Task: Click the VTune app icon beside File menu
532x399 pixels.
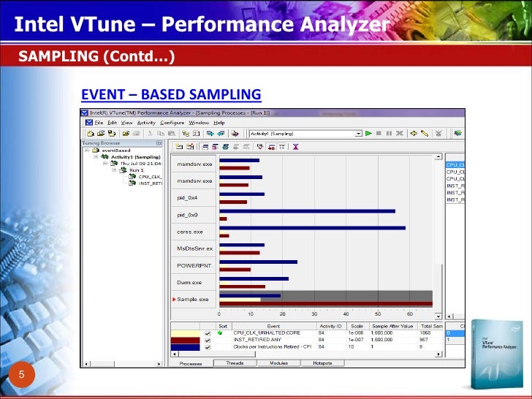Action: pos(89,123)
